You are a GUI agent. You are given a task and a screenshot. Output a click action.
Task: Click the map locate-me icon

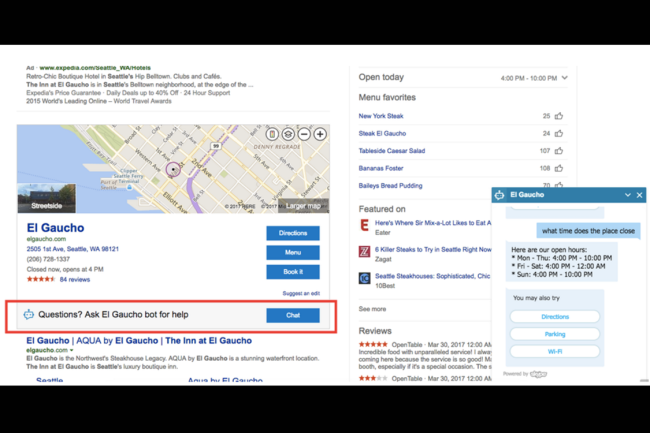click(272, 134)
